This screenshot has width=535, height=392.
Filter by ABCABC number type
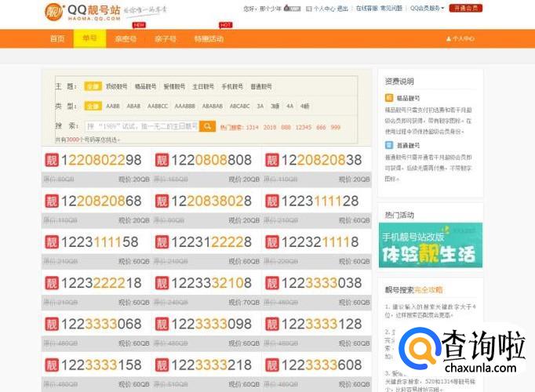(x=240, y=107)
